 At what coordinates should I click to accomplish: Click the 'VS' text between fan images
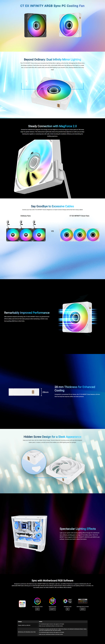[x=52, y=231]
